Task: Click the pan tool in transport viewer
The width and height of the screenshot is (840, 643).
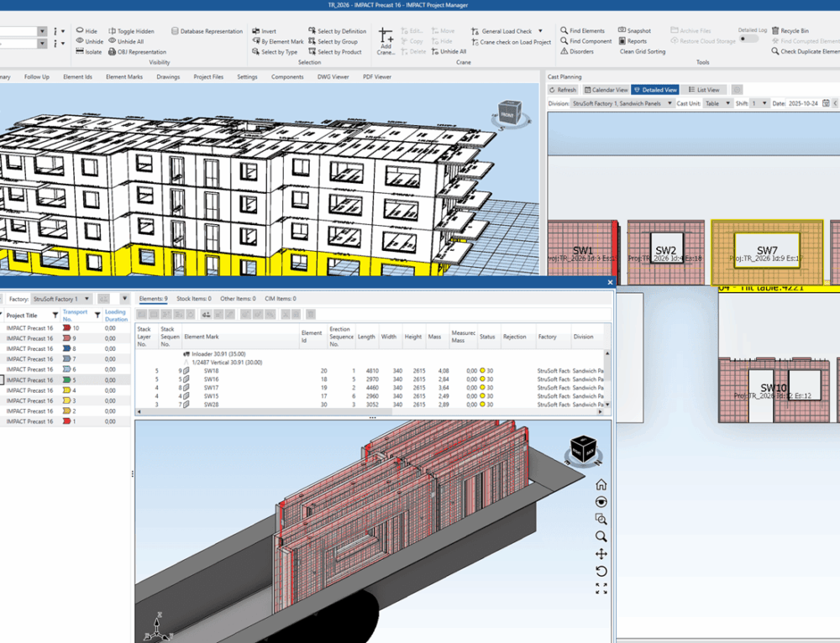Action: coord(601,554)
